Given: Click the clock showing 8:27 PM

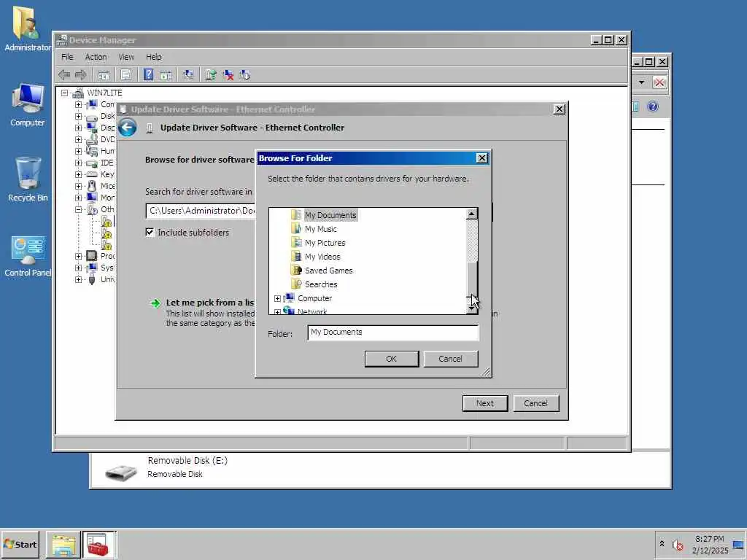Looking at the screenshot, I should [709, 539].
